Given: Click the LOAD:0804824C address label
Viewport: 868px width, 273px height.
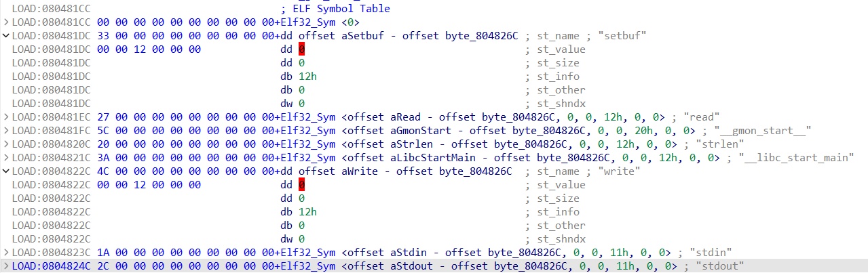Looking at the screenshot, I should click(52, 266).
